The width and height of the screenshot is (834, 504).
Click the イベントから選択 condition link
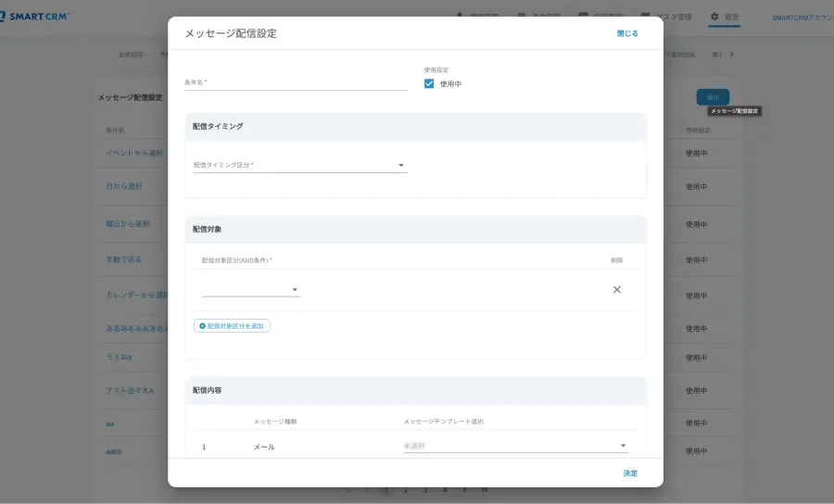(x=133, y=153)
